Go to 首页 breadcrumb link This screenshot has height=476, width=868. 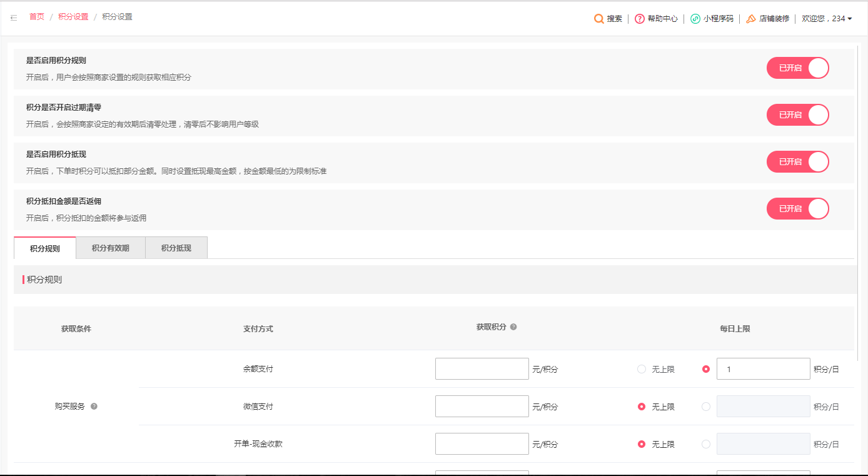37,17
